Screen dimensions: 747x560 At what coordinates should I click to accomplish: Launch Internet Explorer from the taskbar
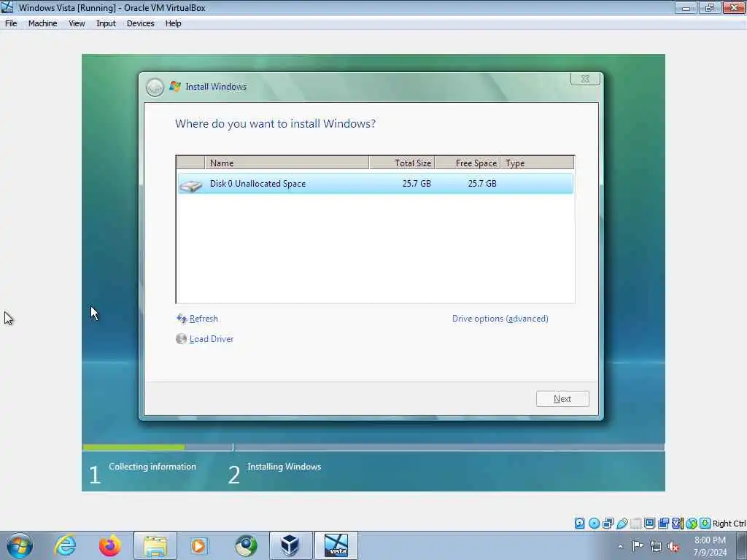[65, 545]
